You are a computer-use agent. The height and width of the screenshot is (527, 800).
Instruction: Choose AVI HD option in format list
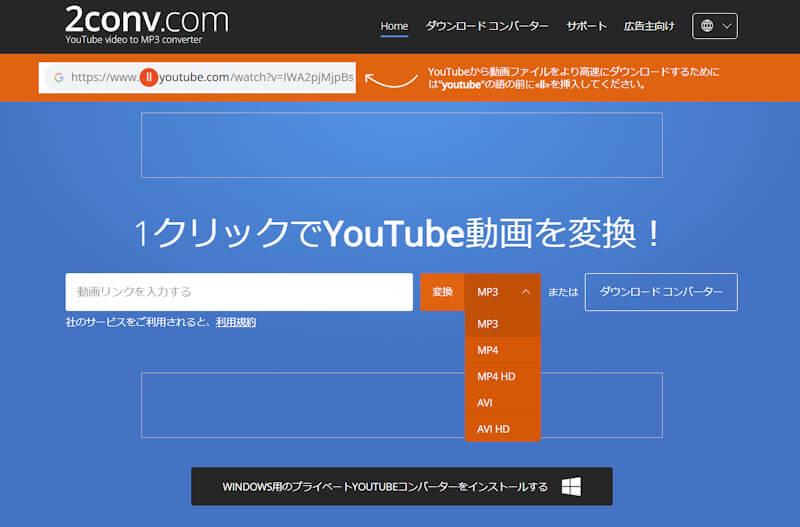click(x=503, y=429)
